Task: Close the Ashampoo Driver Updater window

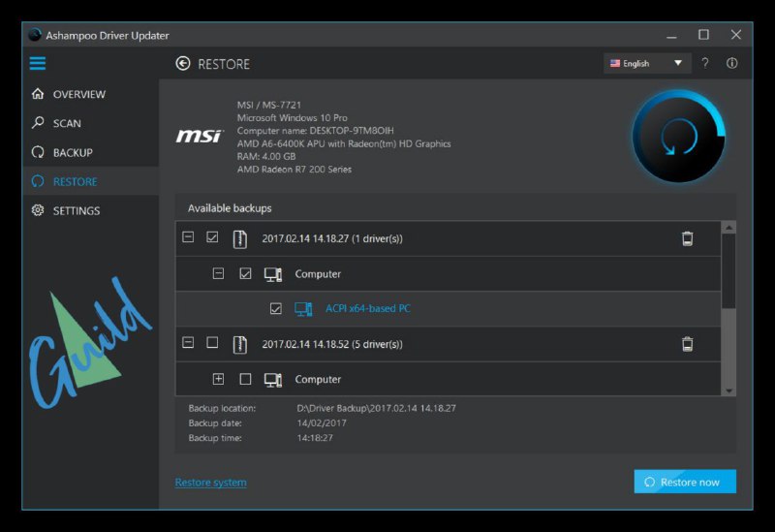Action: [x=736, y=35]
